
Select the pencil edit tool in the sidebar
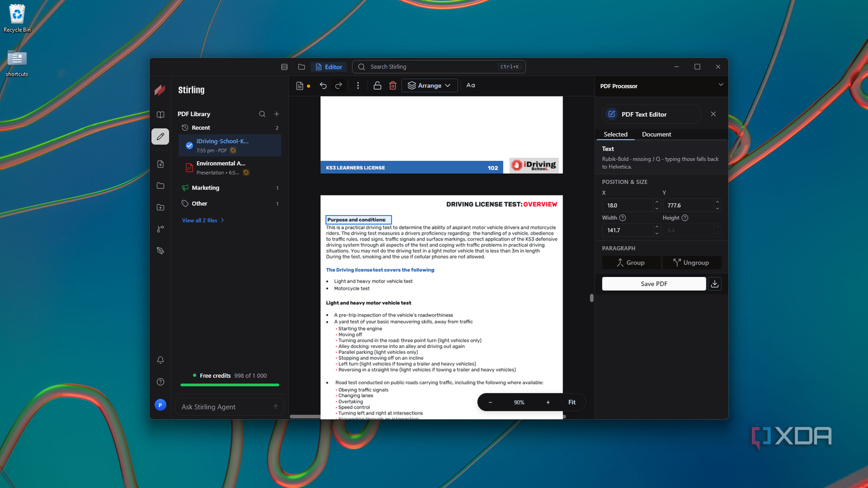tap(160, 136)
